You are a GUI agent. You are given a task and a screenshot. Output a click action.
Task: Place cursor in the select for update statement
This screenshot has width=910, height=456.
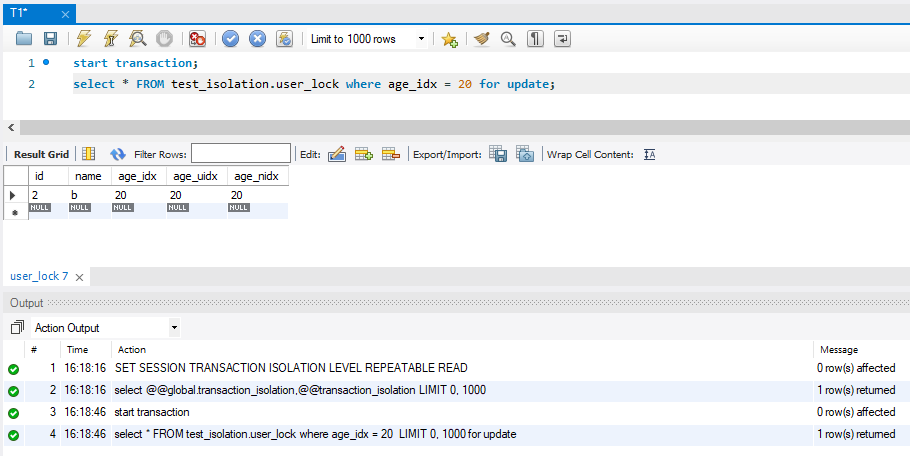click(x=314, y=84)
